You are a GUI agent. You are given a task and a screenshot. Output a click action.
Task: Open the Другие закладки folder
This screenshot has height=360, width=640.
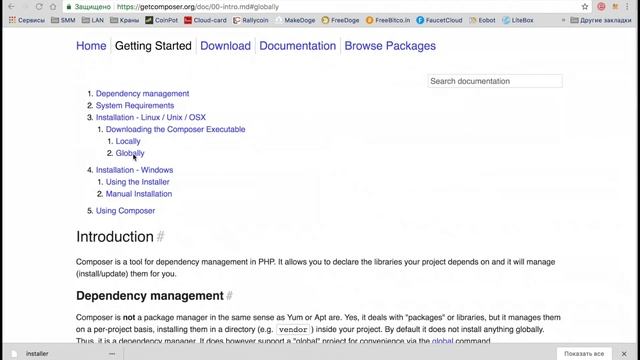601,20
